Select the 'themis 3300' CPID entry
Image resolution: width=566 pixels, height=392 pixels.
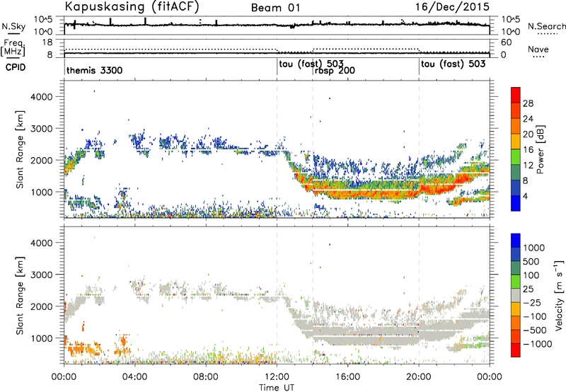pyautogui.click(x=95, y=70)
